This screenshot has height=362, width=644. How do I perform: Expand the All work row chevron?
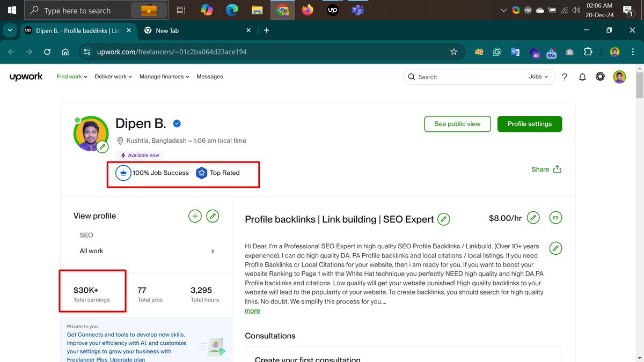coord(213,251)
